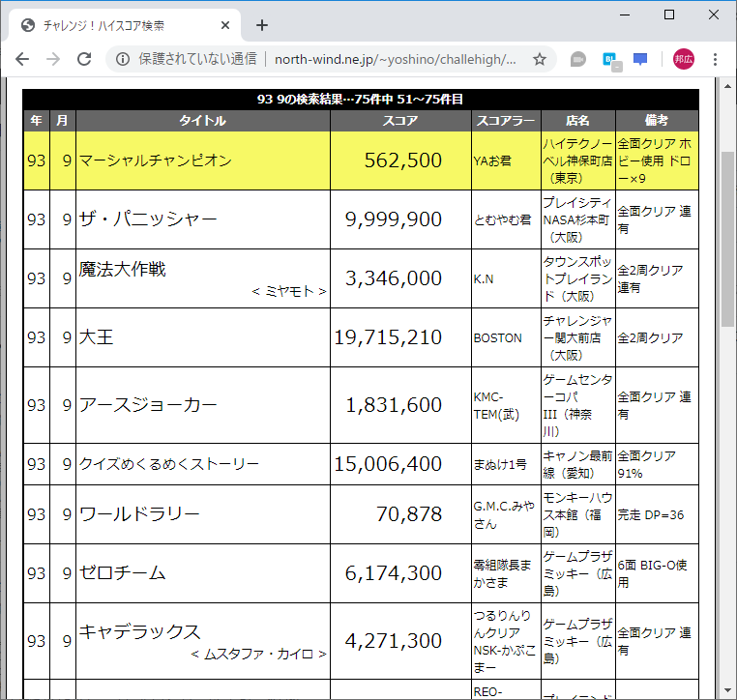Select the title マーシャルチャンピオン

pos(156,160)
